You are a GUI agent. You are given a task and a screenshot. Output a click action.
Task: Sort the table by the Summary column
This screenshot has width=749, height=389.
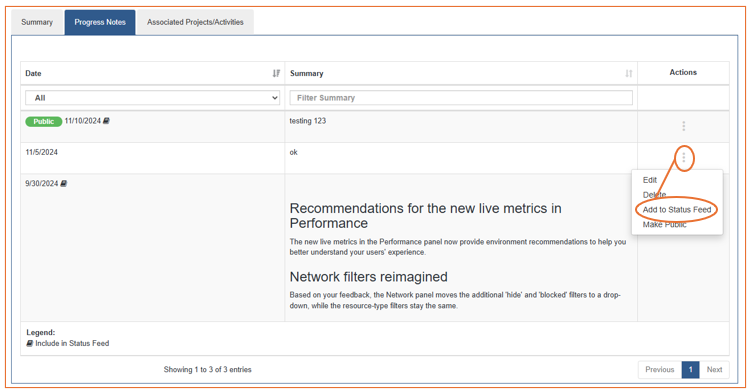click(x=629, y=73)
